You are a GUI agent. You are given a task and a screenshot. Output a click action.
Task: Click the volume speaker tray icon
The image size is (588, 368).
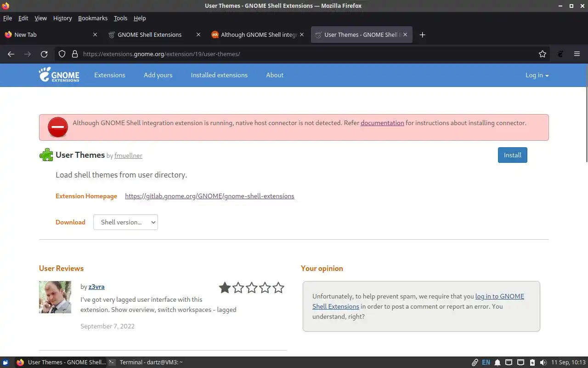click(x=543, y=362)
